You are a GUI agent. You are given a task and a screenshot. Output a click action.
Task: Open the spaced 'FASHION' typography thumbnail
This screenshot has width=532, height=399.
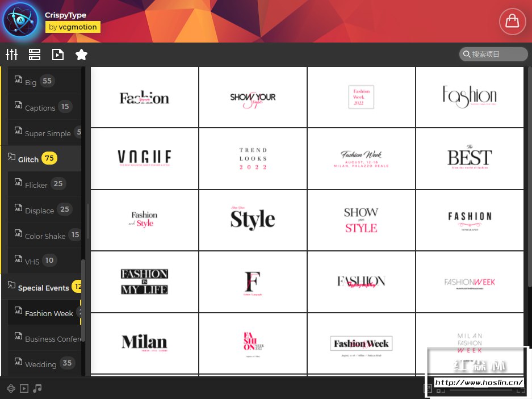coord(470,220)
